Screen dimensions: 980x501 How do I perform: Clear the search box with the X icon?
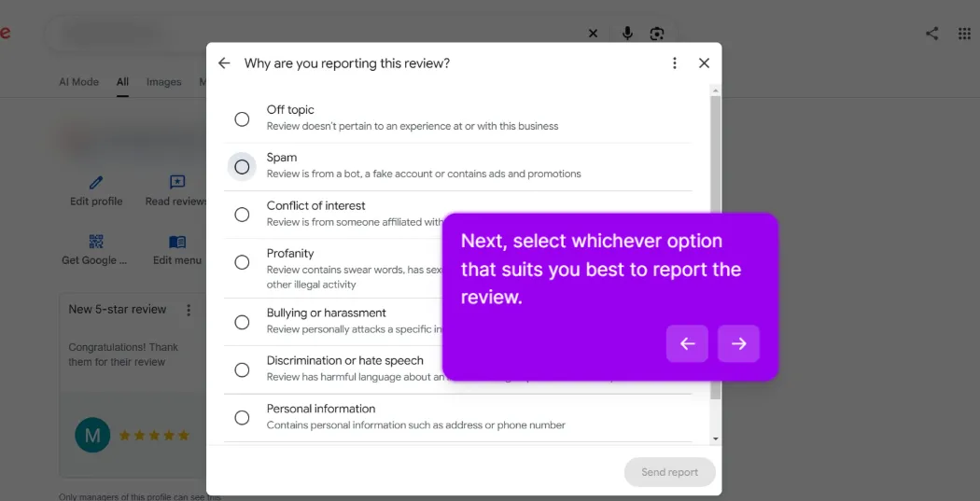point(593,34)
